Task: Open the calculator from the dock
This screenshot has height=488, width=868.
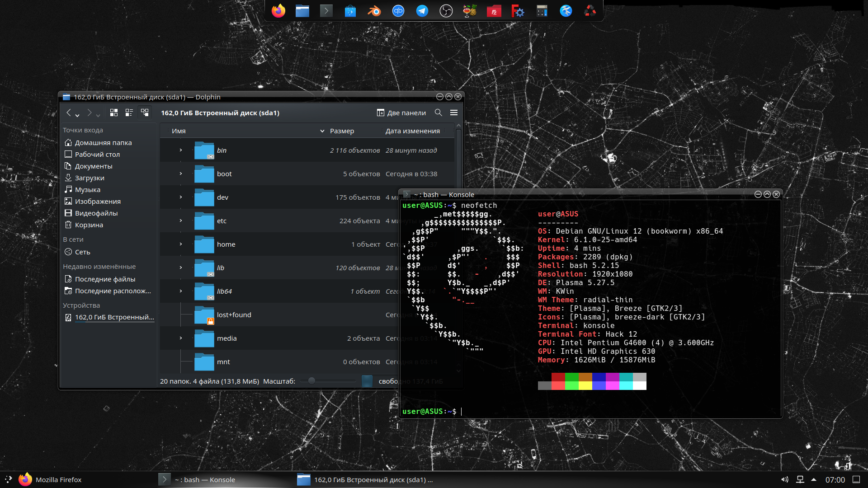Action: click(542, 10)
